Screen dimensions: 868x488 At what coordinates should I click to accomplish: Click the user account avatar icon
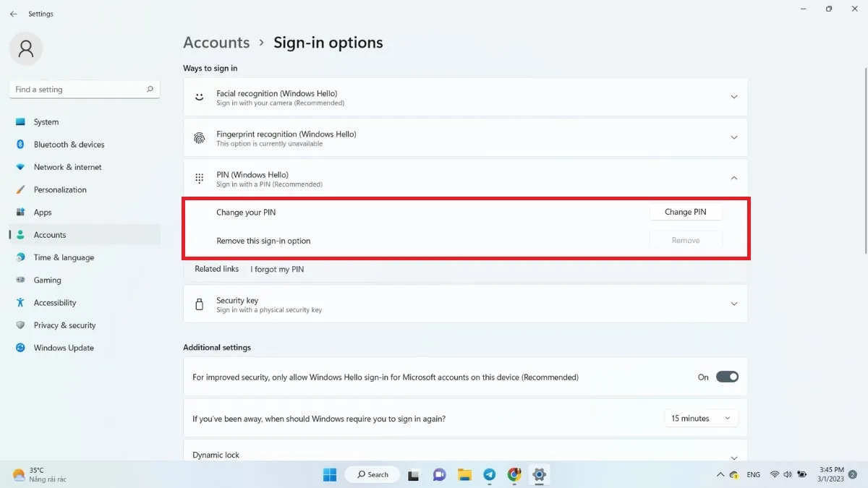[x=26, y=48]
